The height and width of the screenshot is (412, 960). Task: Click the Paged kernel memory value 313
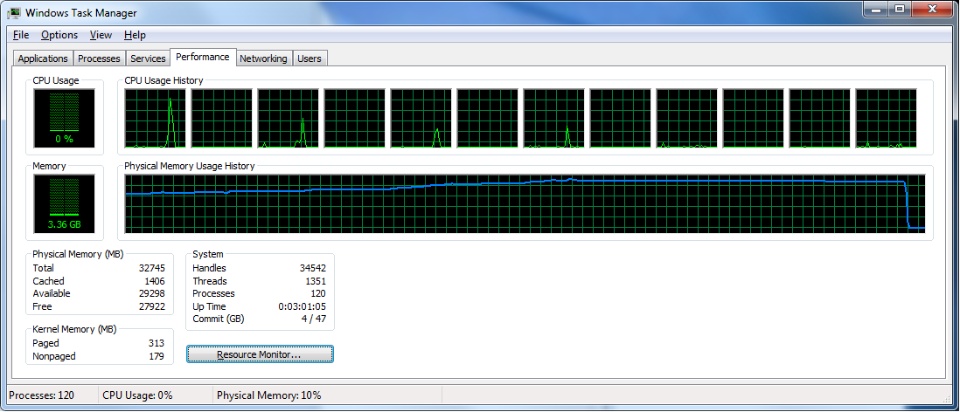(x=157, y=343)
